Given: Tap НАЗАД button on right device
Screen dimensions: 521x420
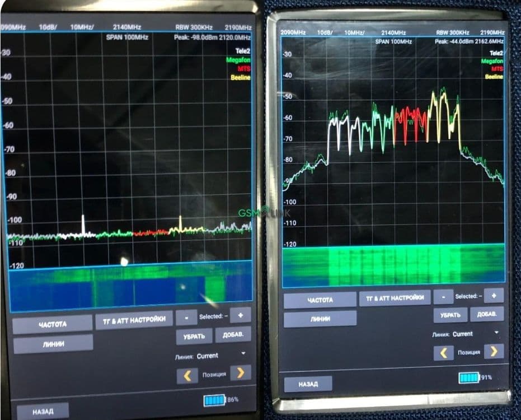Looking at the screenshot, I should coord(308,384).
